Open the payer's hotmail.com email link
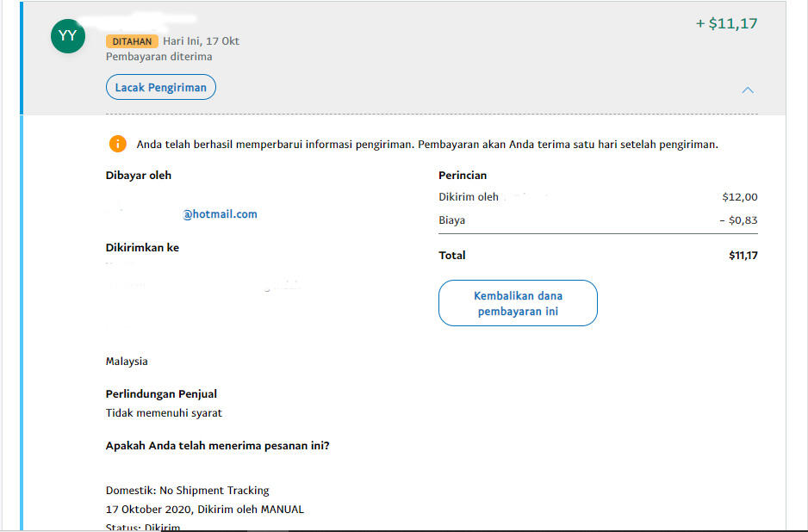Viewport: 808px width, 532px height. (220, 214)
